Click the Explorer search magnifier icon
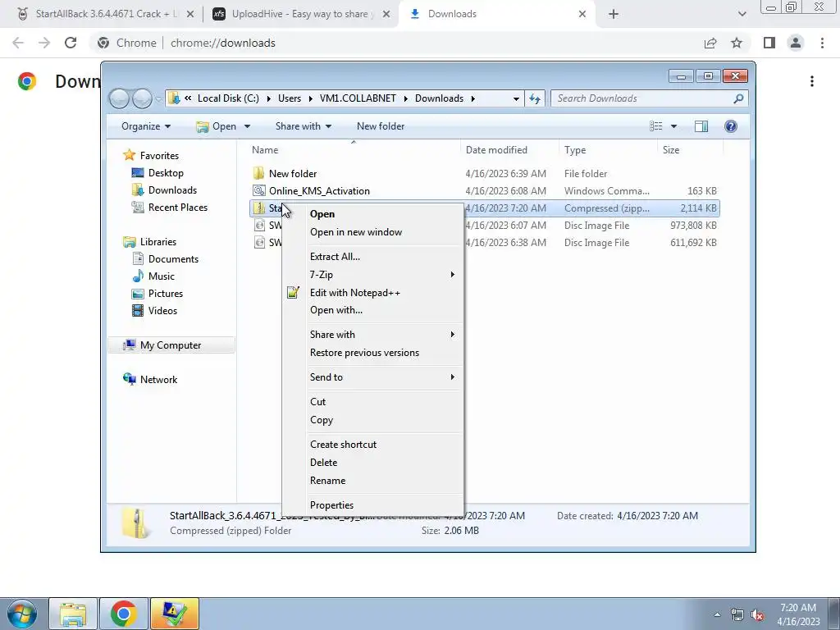Screen dimensions: 840x630 (738, 98)
